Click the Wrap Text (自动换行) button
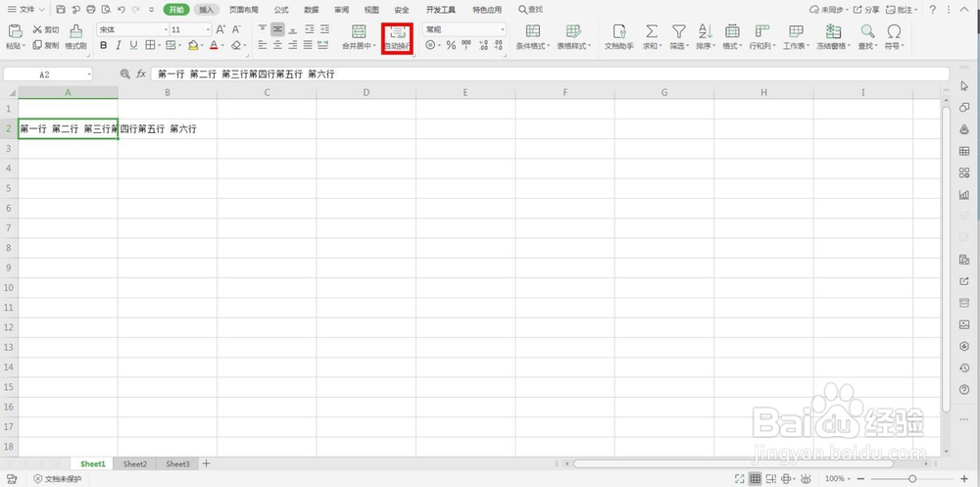The width and height of the screenshot is (980, 487). click(398, 38)
